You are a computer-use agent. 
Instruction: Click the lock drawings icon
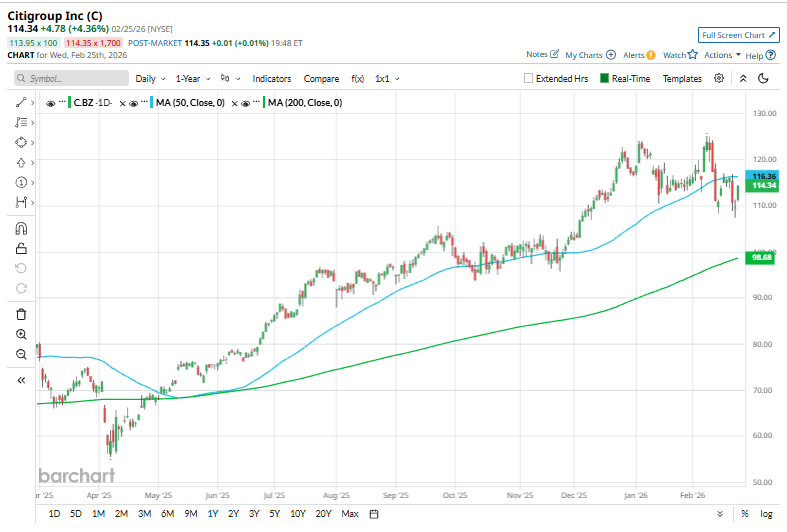[21, 249]
